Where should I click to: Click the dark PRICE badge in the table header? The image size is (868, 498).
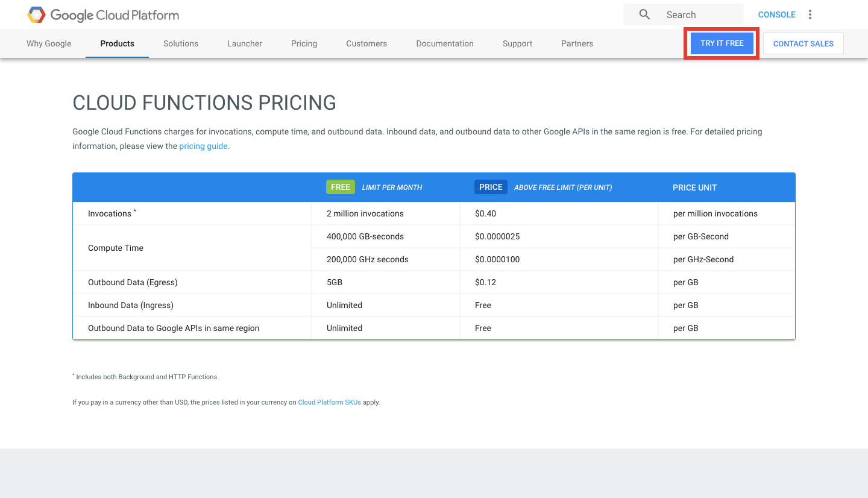[x=490, y=187]
